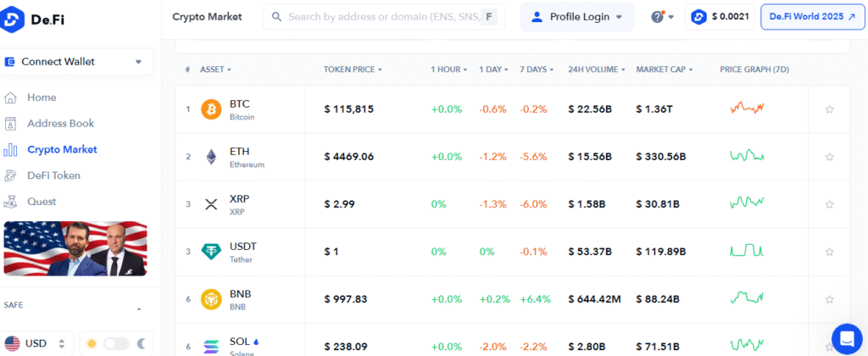Click SOL price $ 238.09

(346, 347)
